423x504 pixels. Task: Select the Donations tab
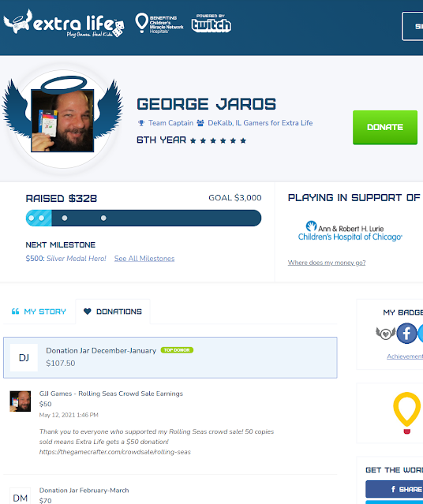coord(113,312)
